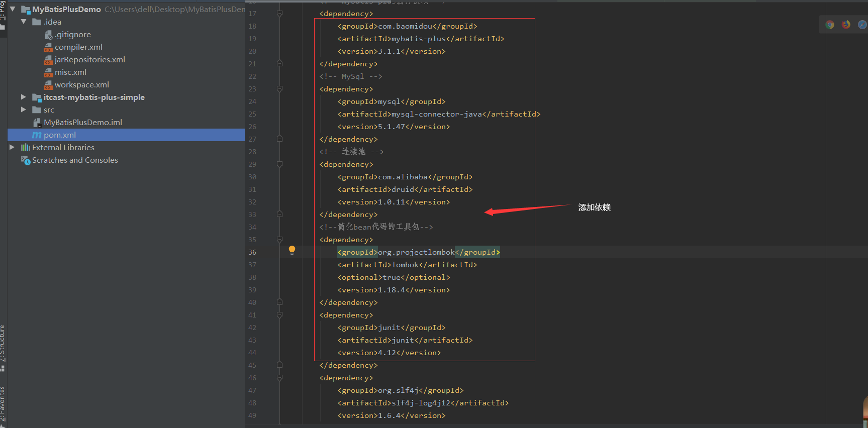The height and width of the screenshot is (428, 868).
Task: Expand the External Libraries node arrow
Action: coord(12,147)
